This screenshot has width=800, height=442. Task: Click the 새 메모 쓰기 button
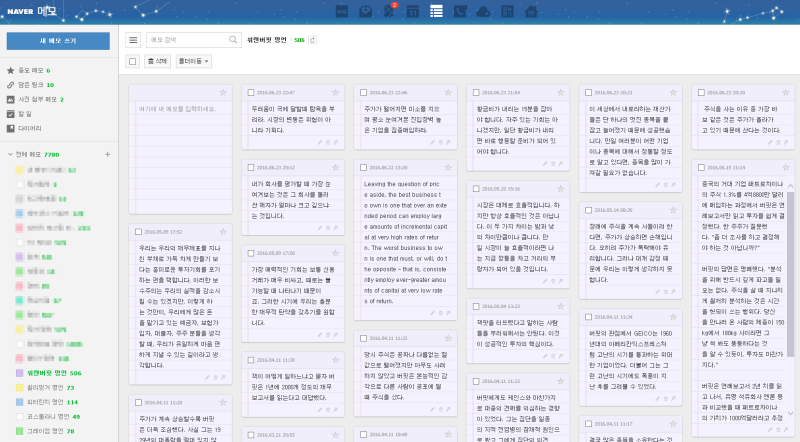[x=58, y=41]
